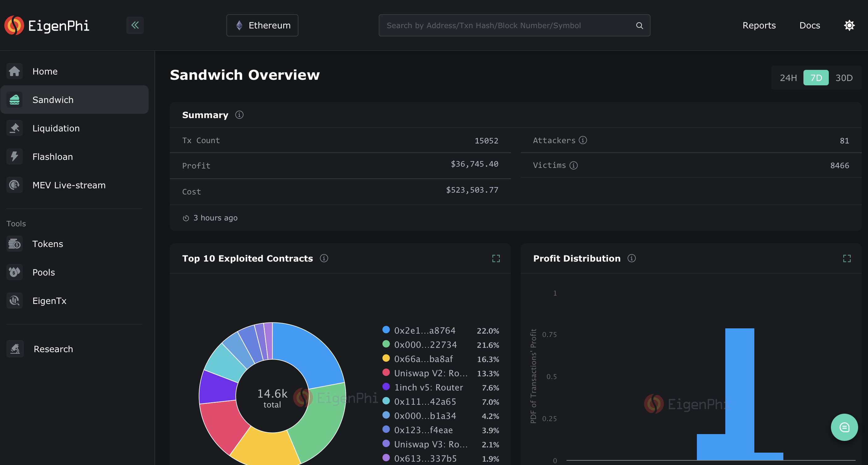Image resolution: width=868 pixels, height=465 pixels.
Task: Click the Victims info icon
Action: [x=574, y=165]
